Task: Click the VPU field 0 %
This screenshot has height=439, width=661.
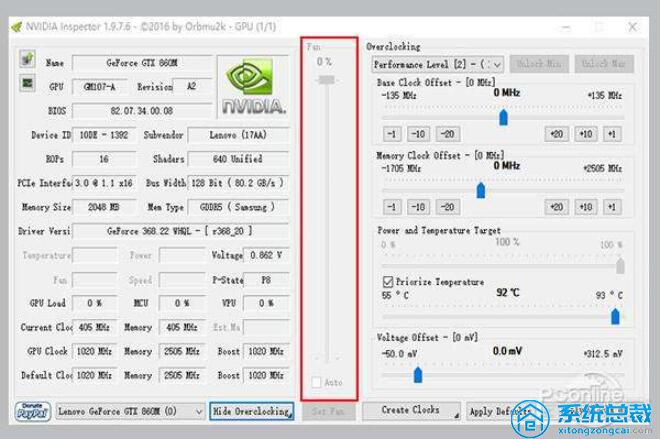Action: (x=266, y=304)
